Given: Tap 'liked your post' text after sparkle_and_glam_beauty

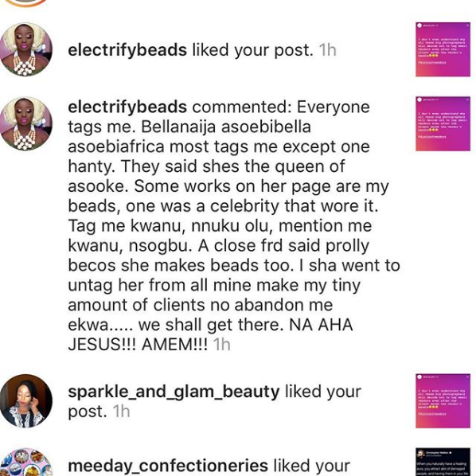Looking at the screenshot, I should click(x=215, y=401).
